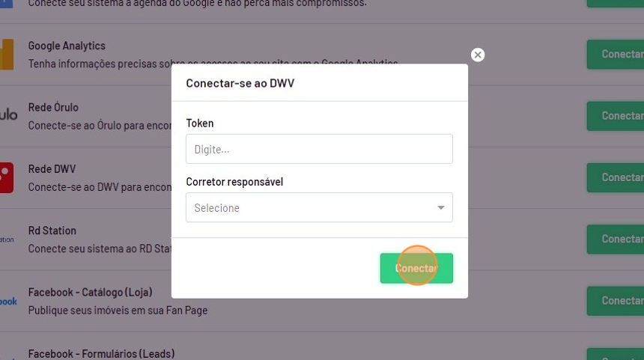Click the Rd Station logo icon
Image resolution: width=644 pixels, height=360 pixels.
7,240
